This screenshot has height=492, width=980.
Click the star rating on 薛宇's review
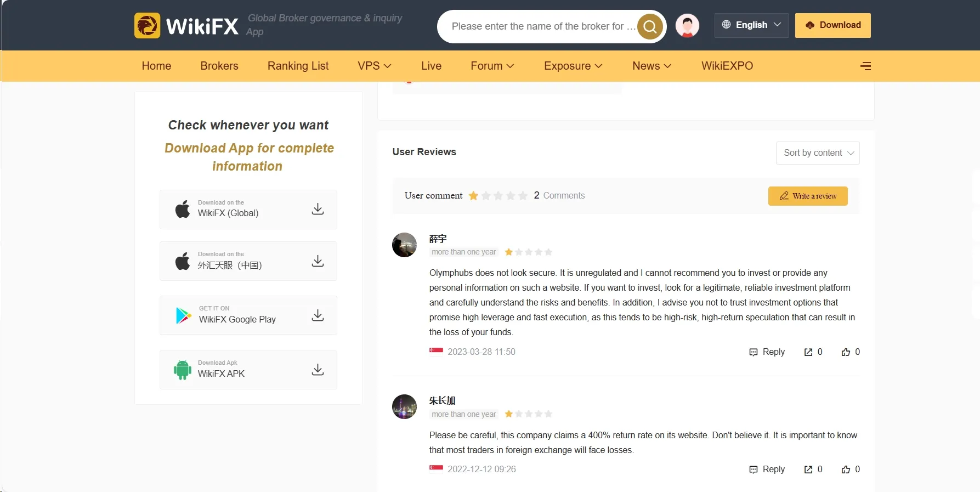529,252
